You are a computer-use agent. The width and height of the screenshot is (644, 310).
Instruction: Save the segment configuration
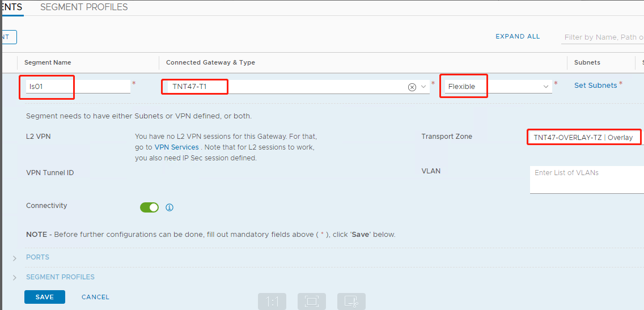[x=45, y=297]
